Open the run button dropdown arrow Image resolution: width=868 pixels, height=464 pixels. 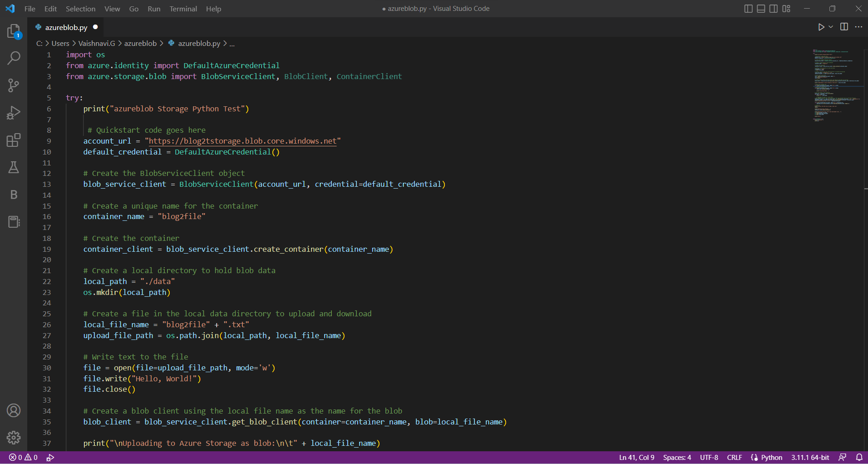830,27
